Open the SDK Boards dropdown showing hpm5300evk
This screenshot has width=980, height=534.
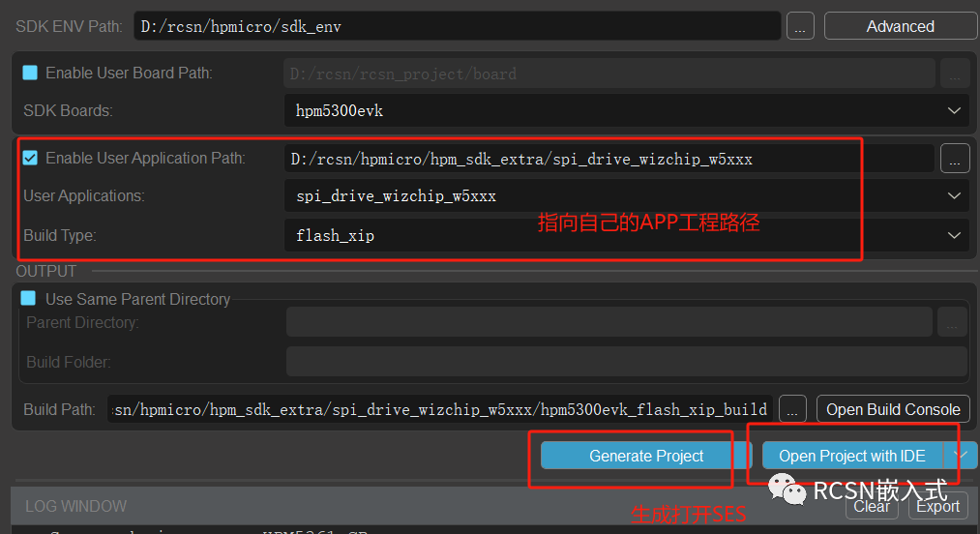[x=627, y=110]
